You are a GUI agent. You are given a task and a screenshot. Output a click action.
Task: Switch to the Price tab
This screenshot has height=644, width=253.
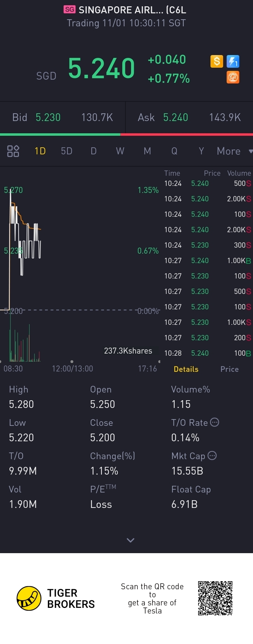229,369
